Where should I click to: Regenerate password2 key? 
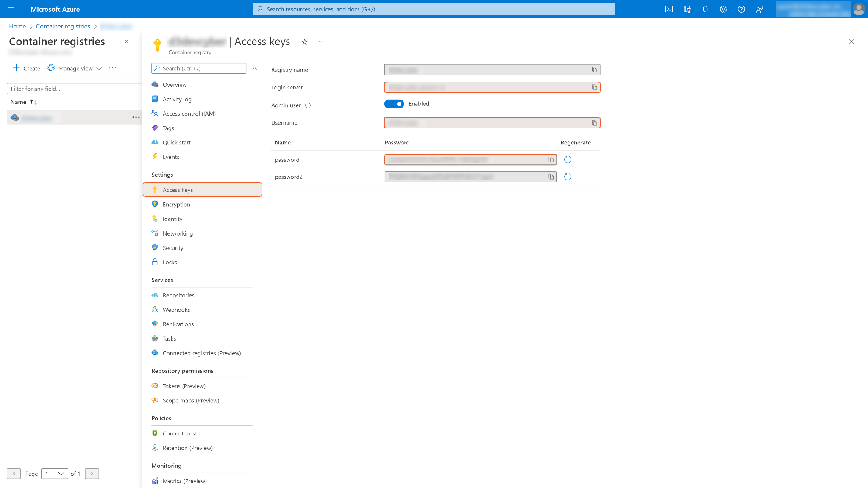pos(568,177)
